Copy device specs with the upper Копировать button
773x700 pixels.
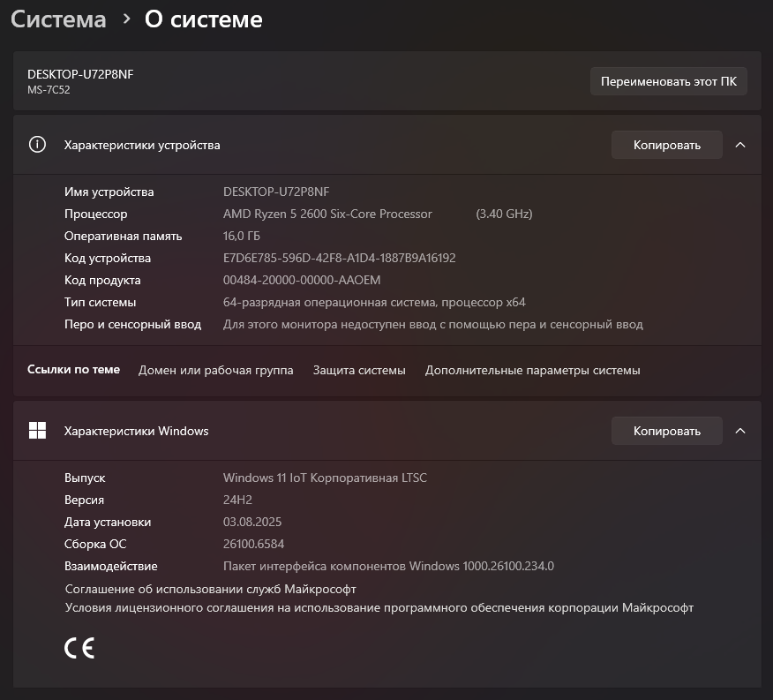tap(666, 145)
